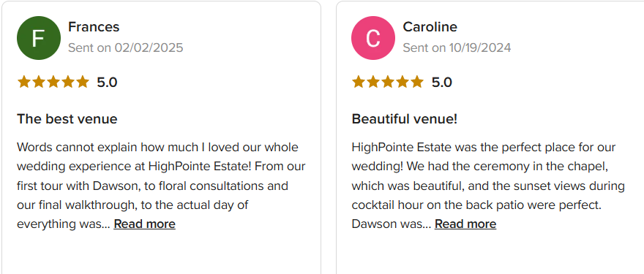Select the reviewer name Frances

94,26
